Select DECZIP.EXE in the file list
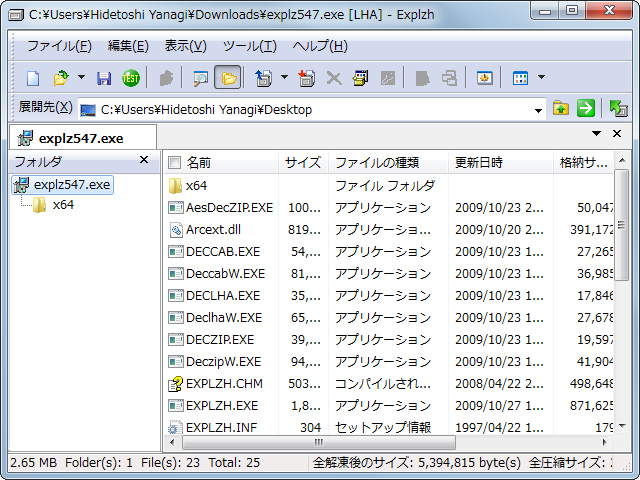This screenshot has width=640, height=480. coord(211,340)
